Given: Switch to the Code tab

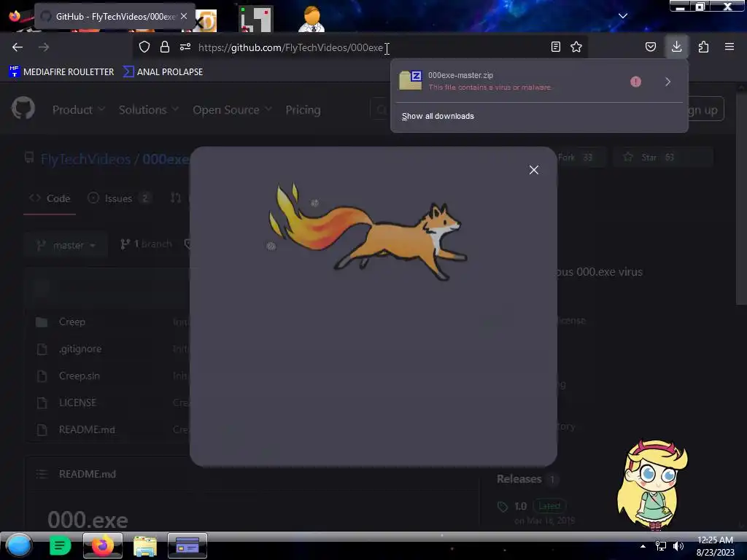Looking at the screenshot, I should pyautogui.click(x=50, y=198).
